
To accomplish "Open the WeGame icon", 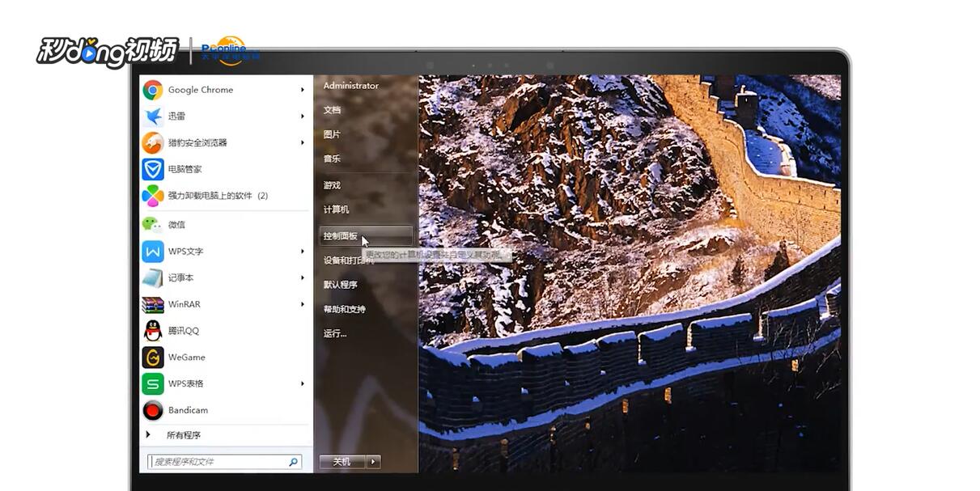I will [153, 358].
